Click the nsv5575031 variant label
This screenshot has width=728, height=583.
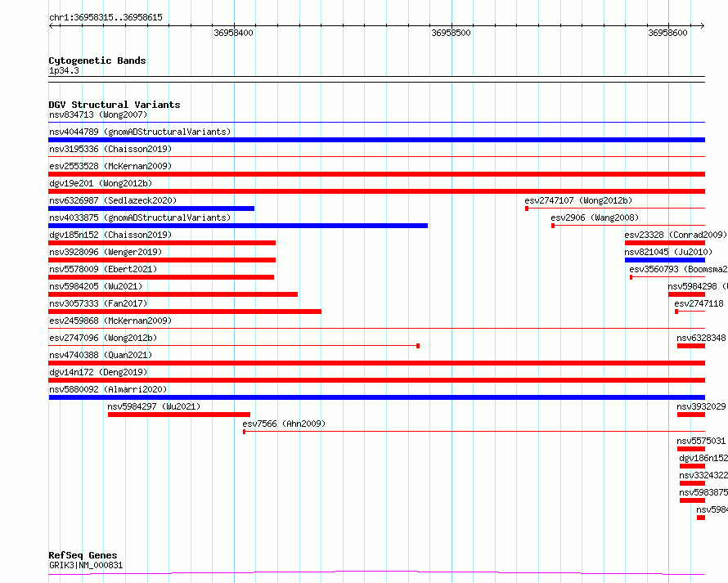pyautogui.click(x=701, y=441)
